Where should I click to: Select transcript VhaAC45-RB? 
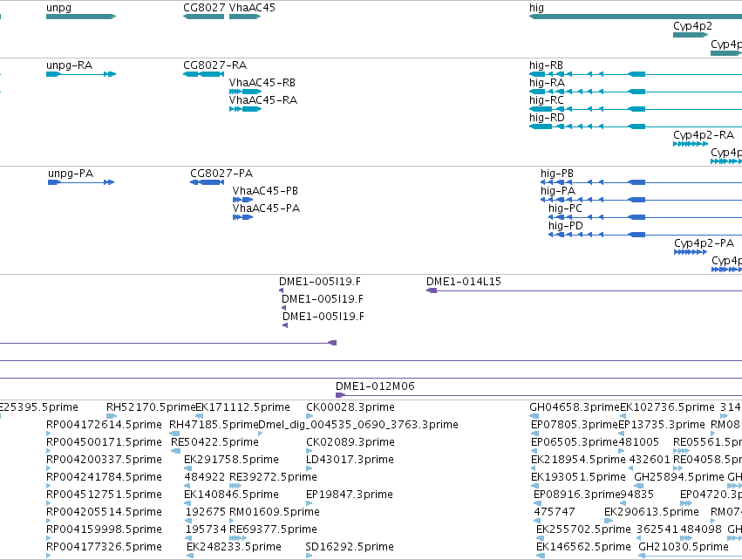pos(245,92)
